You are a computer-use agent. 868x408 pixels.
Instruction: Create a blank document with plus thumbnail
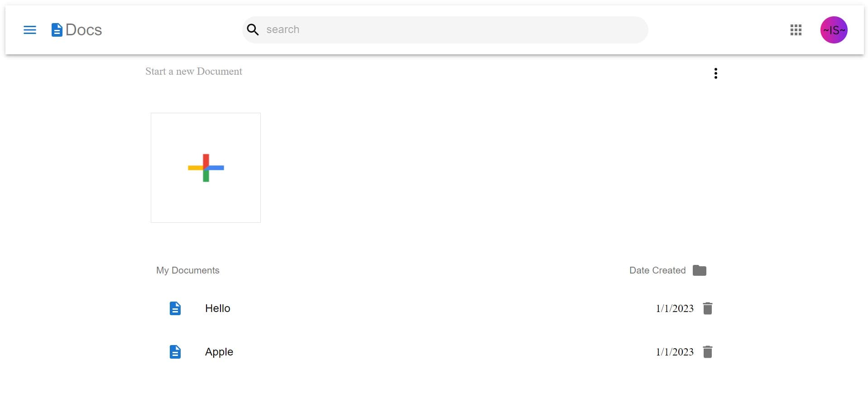pyautogui.click(x=206, y=168)
